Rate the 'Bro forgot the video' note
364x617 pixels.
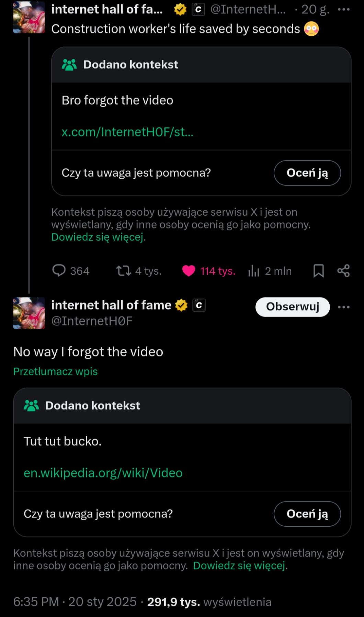pyautogui.click(x=307, y=173)
